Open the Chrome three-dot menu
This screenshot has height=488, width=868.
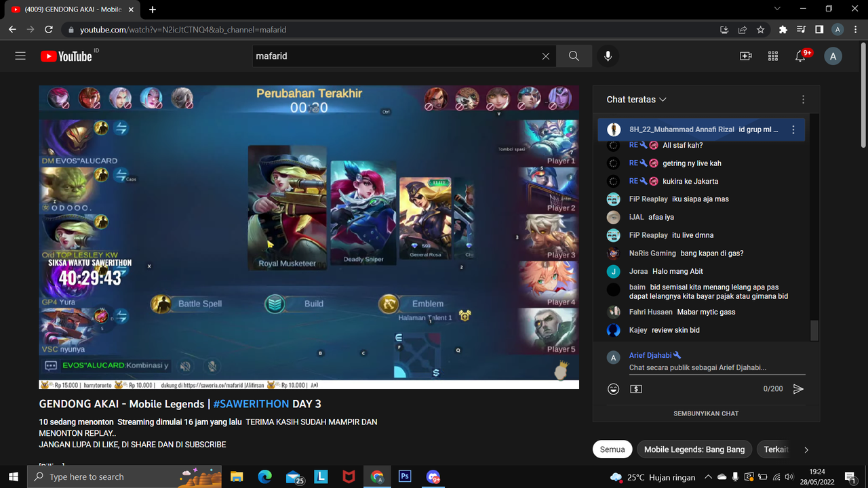pyautogui.click(x=855, y=30)
